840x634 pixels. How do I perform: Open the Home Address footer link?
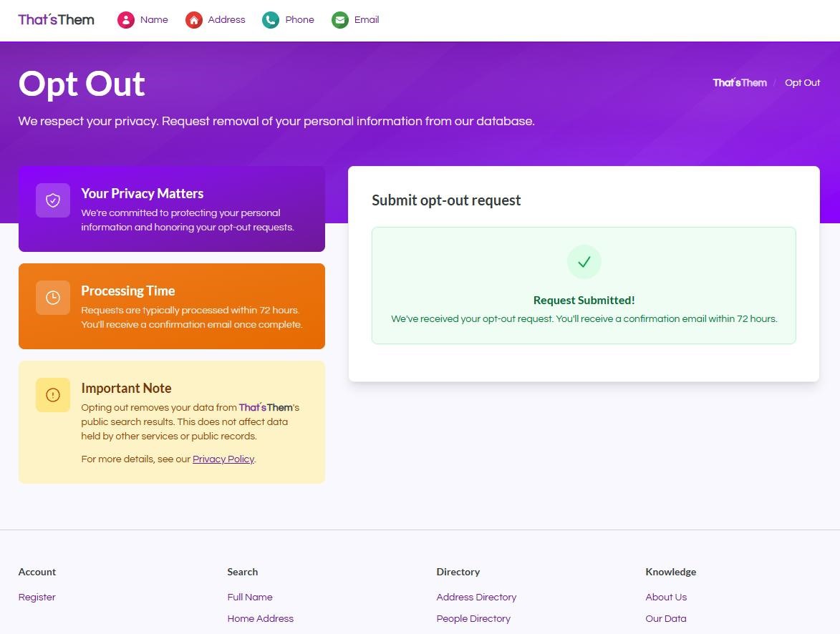click(x=261, y=618)
